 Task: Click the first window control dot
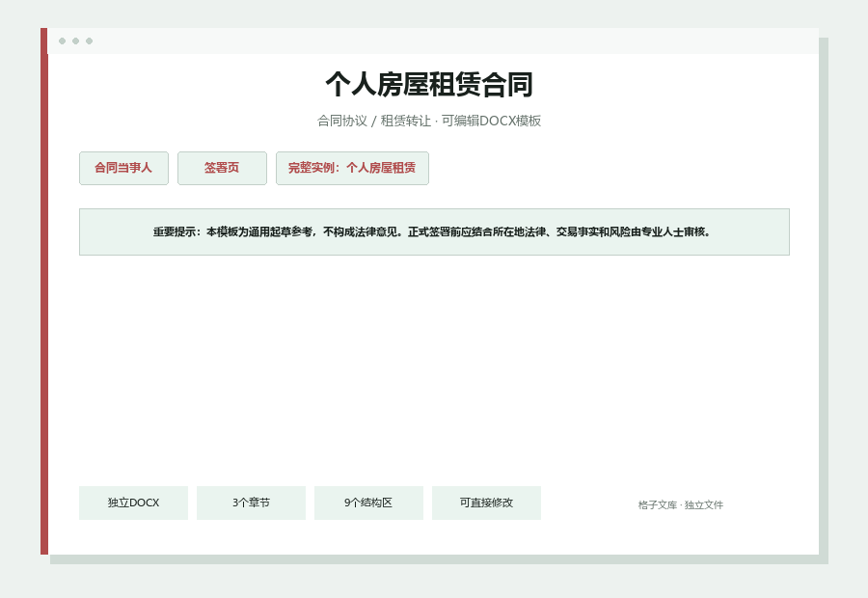(x=62, y=41)
